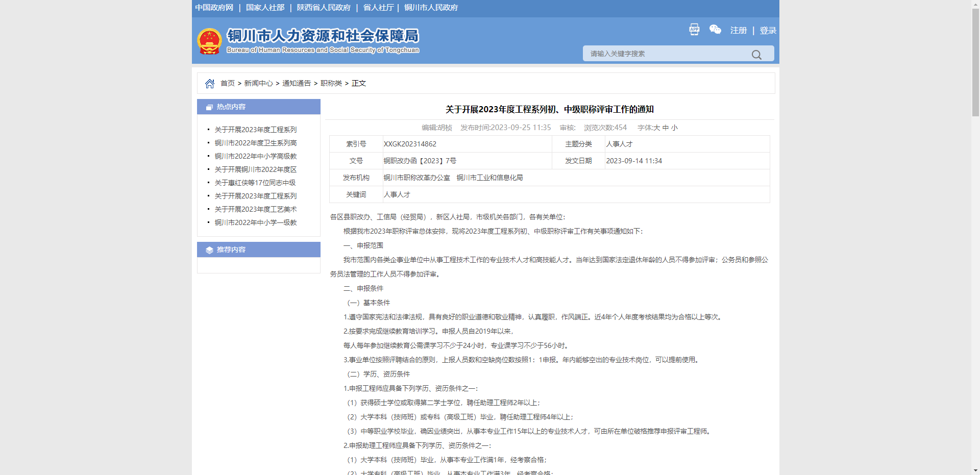The width and height of the screenshot is (980, 475).
Task: Set font size to 中
Action: click(666, 128)
